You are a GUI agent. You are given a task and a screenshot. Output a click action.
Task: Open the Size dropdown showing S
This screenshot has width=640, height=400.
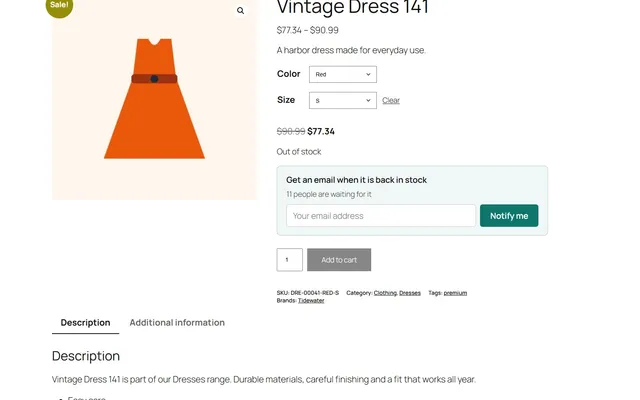[x=342, y=100]
